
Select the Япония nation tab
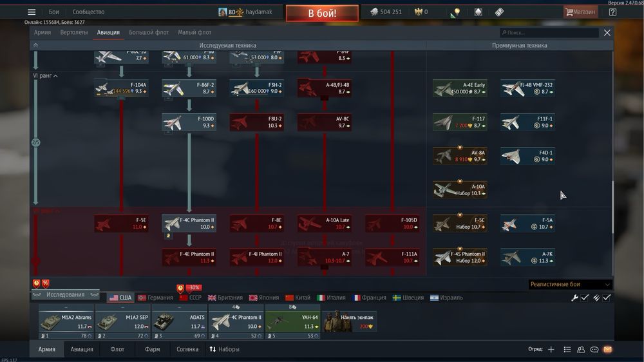tap(264, 298)
